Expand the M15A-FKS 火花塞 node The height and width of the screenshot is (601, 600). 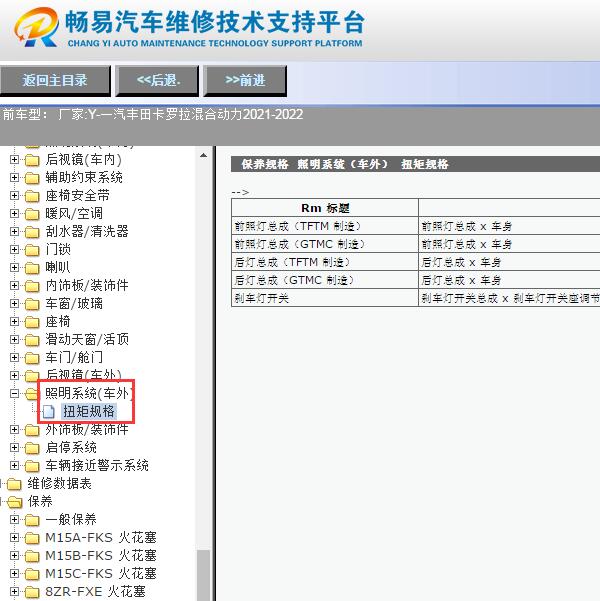tap(14, 538)
